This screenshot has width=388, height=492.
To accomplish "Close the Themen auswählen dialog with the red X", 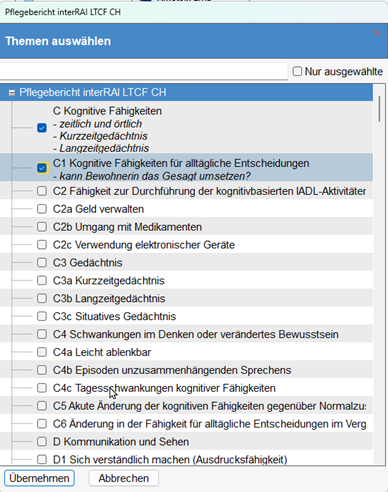I will 377,33.
